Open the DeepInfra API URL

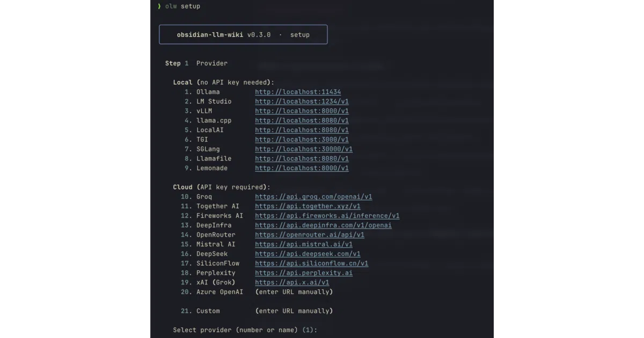click(x=323, y=225)
